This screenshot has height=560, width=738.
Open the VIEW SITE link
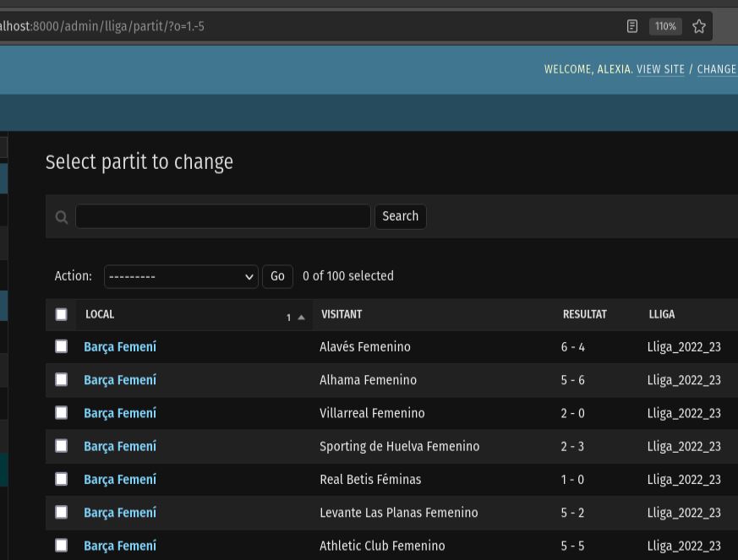[x=660, y=69]
